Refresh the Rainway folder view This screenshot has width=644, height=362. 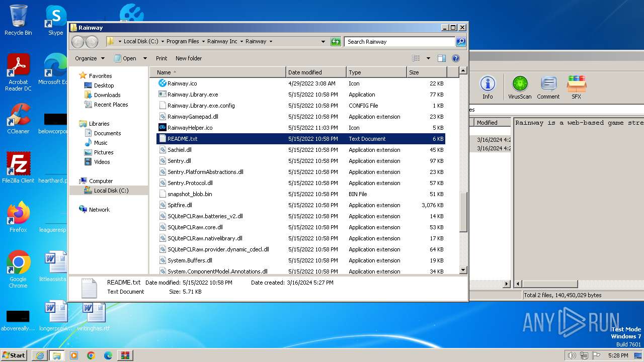pos(336,42)
